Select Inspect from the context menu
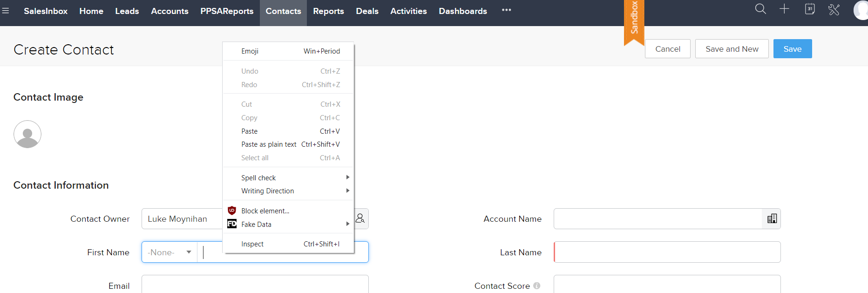The width and height of the screenshot is (868, 293). (289, 244)
